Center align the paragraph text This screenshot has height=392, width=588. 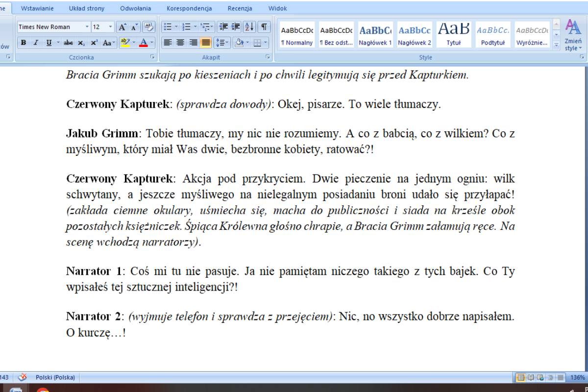(x=180, y=43)
